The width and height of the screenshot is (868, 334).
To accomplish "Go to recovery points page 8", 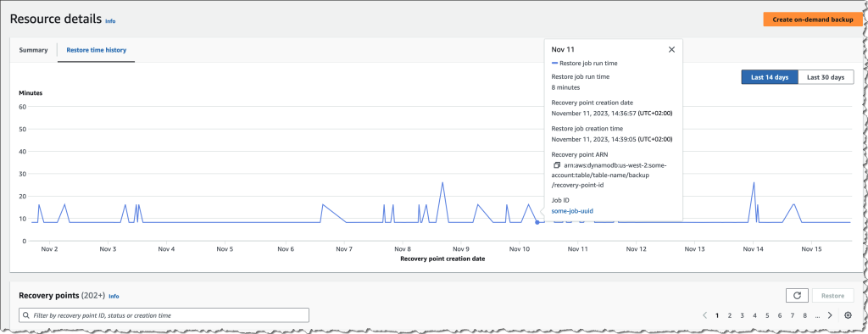I will pyautogui.click(x=805, y=315).
